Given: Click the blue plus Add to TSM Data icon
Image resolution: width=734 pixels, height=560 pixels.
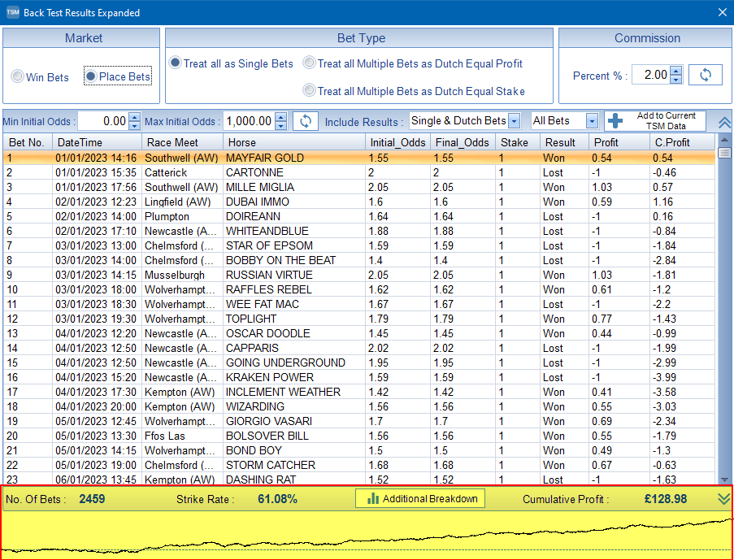Looking at the screenshot, I should tap(615, 121).
